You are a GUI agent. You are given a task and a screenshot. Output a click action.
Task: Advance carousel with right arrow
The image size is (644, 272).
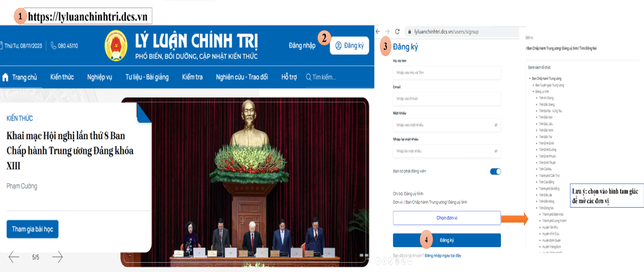point(57,257)
